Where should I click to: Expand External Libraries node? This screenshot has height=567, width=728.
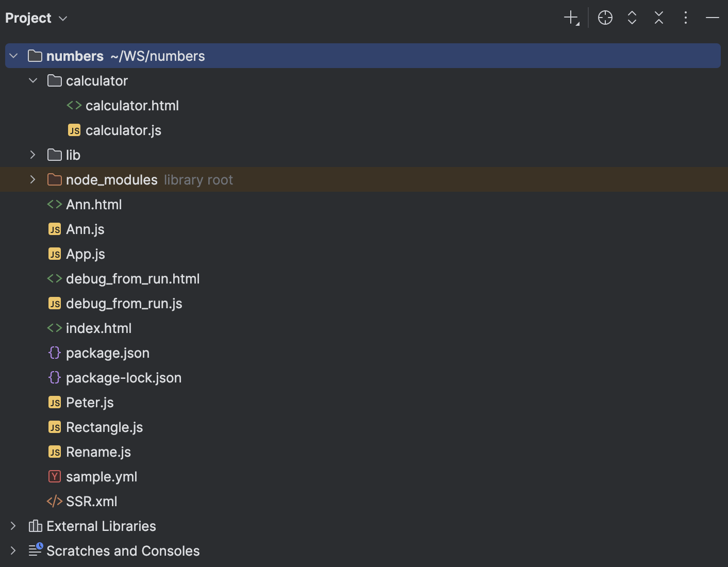pos(13,526)
